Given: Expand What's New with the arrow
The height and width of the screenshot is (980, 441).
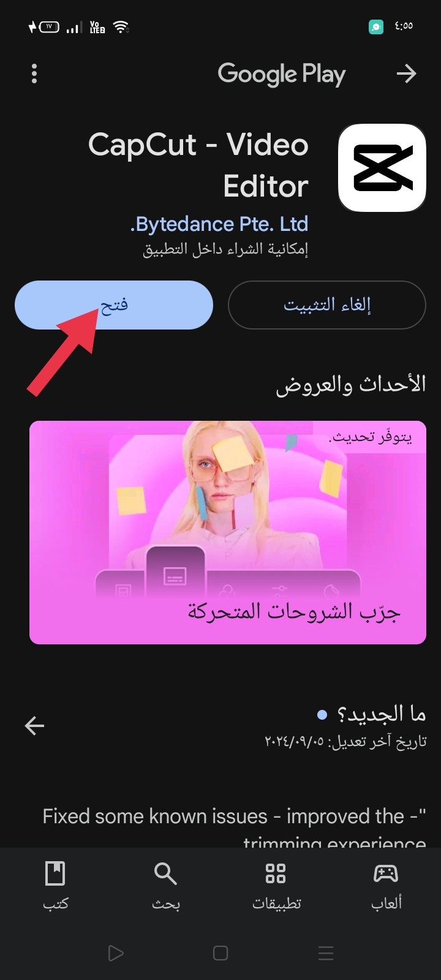Looking at the screenshot, I should tap(35, 726).
